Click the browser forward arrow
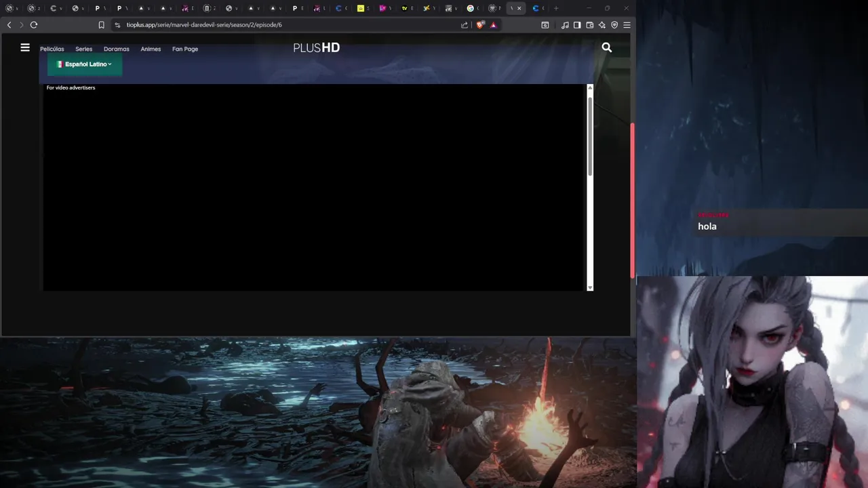This screenshot has width=868, height=488. point(21,25)
